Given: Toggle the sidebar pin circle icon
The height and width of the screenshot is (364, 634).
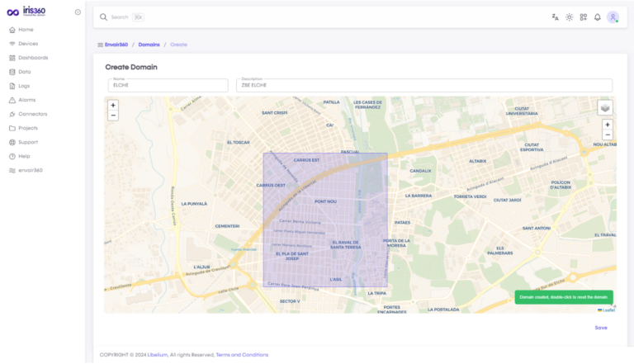Looking at the screenshot, I should (x=78, y=12).
